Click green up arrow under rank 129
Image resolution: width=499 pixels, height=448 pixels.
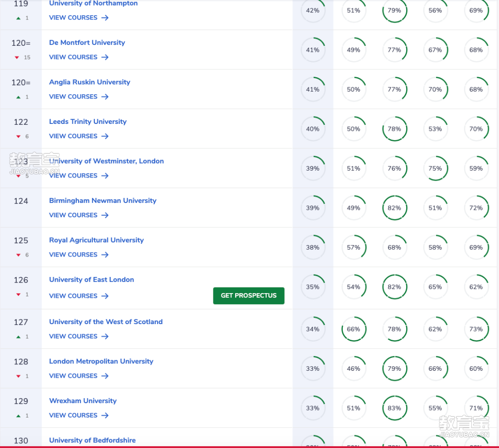pyautogui.click(x=18, y=416)
